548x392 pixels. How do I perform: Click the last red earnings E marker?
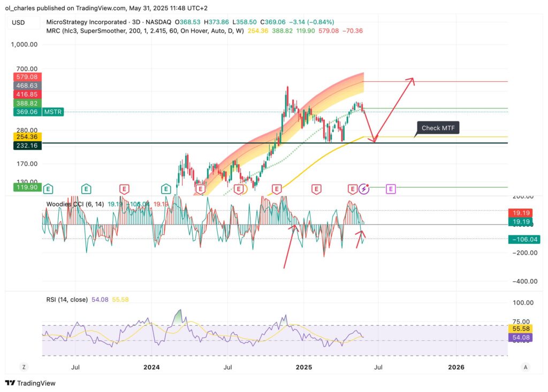[x=352, y=188]
